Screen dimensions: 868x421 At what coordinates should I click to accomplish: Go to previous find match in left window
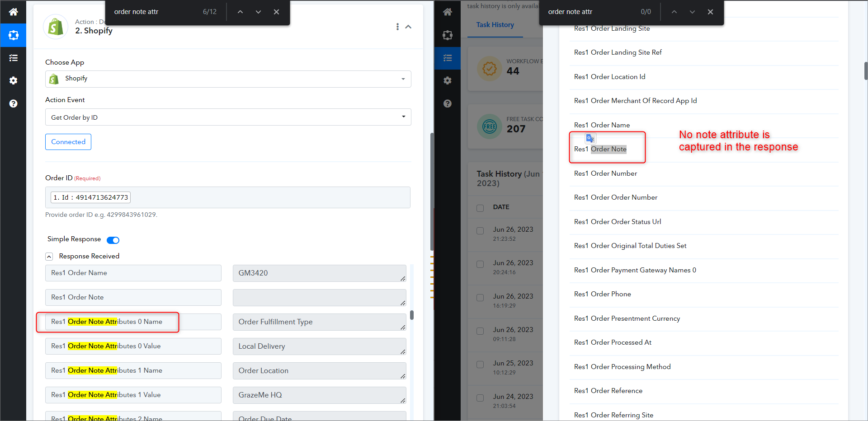coord(240,12)
